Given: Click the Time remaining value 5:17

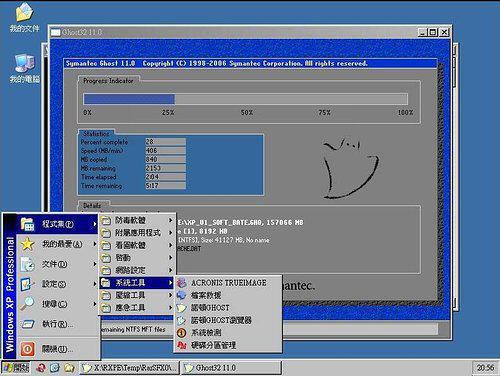Looking at the screenshot, I should pyautogui.click(x=165, y=186).
